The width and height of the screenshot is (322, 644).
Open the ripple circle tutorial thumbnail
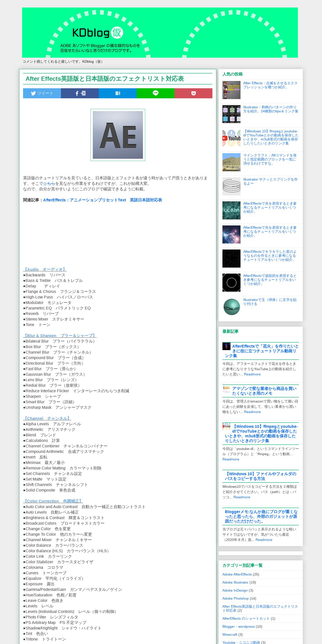(231, 283)
